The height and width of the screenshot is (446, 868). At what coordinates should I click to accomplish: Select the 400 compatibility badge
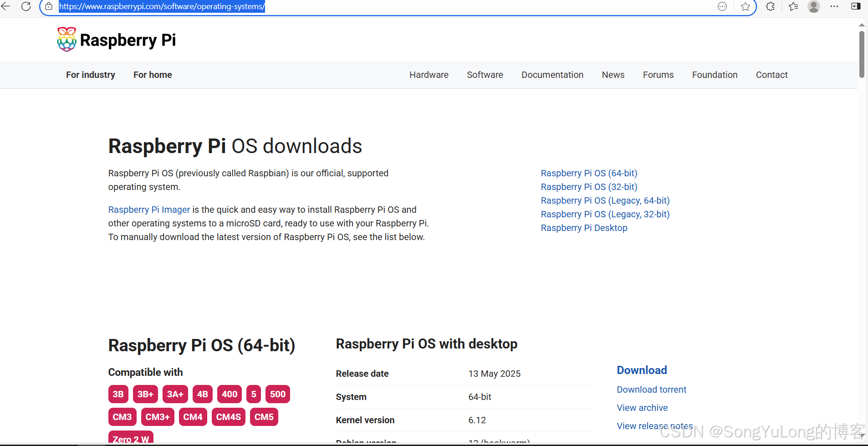[x=230, y=394]
